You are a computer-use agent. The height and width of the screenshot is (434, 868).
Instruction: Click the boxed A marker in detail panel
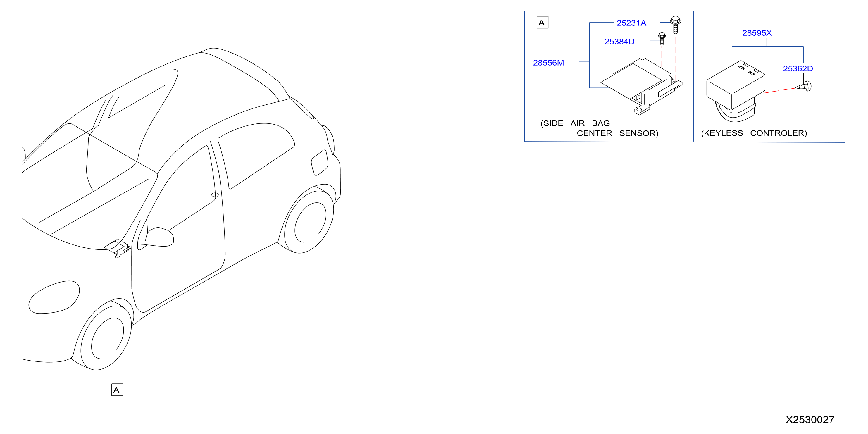(542, 23)
